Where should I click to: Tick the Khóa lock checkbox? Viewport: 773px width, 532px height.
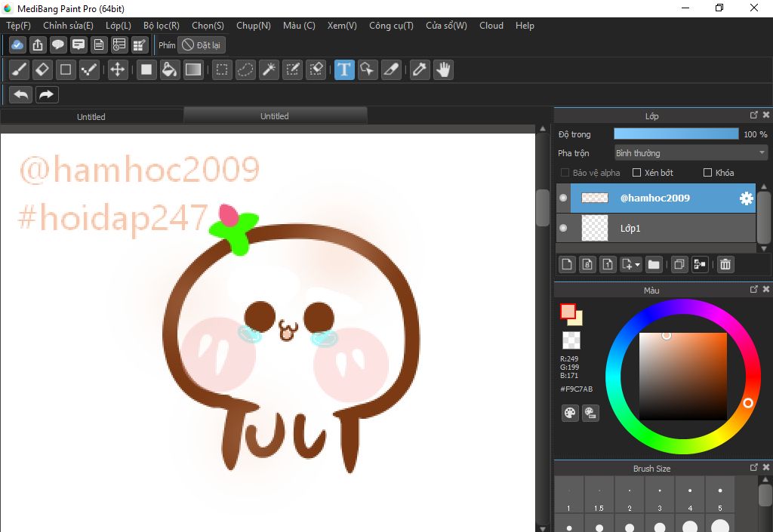(707, 173)
